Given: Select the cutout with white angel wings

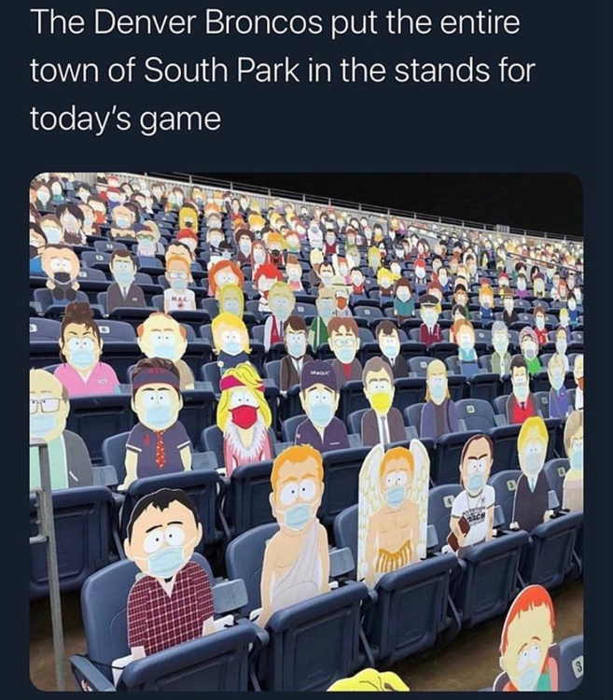Looking at the screenshot, I should [394, 511].
